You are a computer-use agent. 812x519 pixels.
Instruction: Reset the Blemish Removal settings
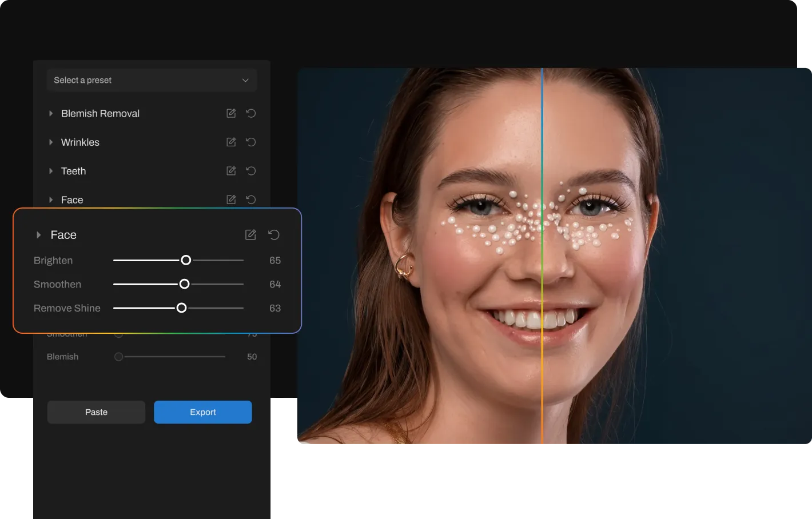pos(250,113)
